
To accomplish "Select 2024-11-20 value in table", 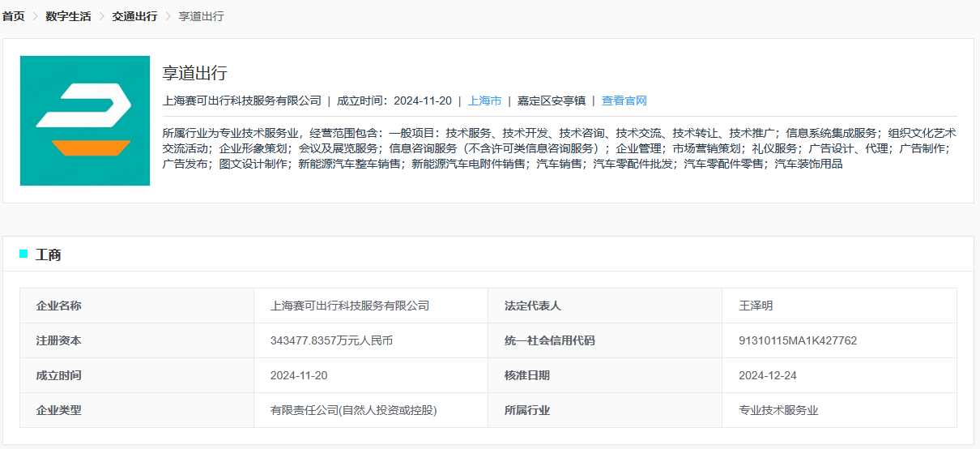I will click(299, 376).
